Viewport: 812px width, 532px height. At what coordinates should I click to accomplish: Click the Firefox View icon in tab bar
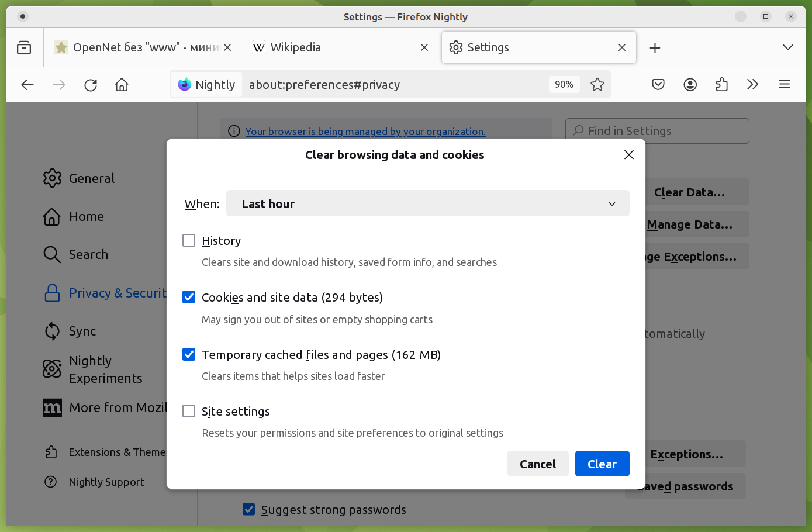pyautogui.click(x=24, y=47)
